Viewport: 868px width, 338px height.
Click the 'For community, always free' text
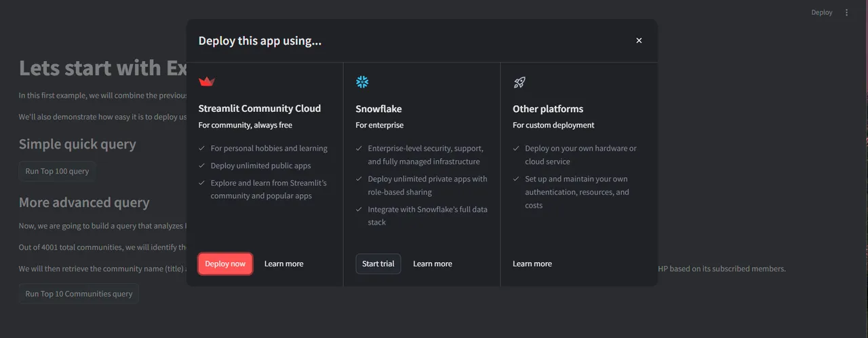tap(245, 125)
